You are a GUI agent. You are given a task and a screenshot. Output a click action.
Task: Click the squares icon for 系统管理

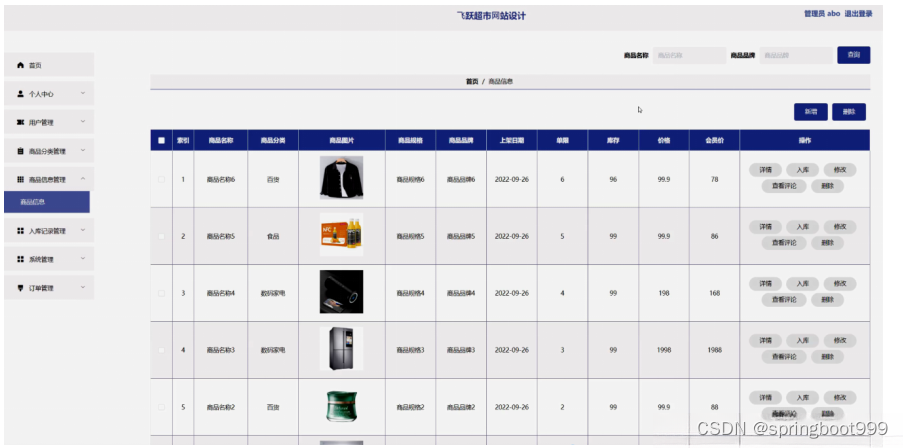(21, 259)
